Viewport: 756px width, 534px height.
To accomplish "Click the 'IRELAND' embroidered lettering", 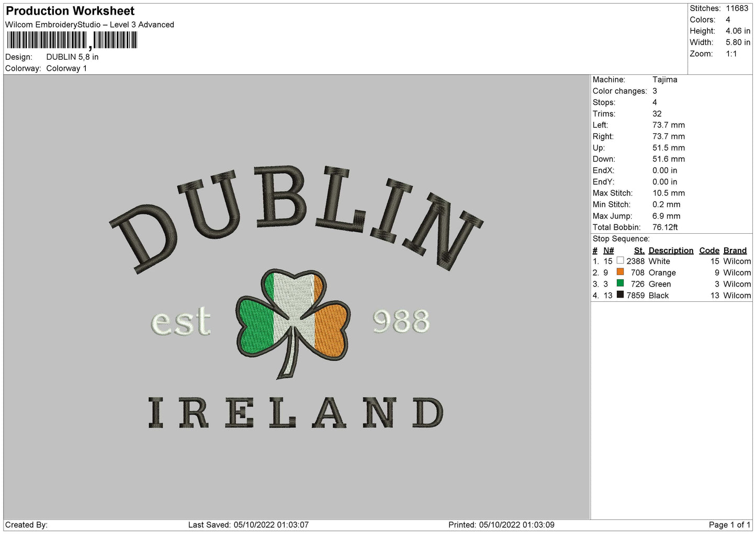I will pyautogui.click(x=296, y=413).
